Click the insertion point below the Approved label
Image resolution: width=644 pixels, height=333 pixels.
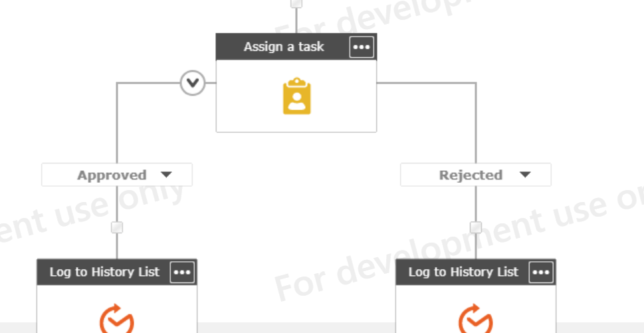click(117, 227)
